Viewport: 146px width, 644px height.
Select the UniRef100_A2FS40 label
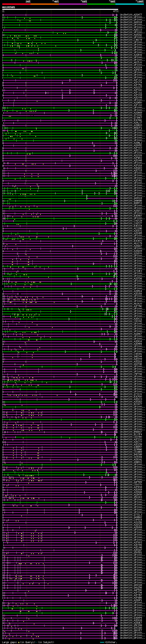(x=131, y=90)
